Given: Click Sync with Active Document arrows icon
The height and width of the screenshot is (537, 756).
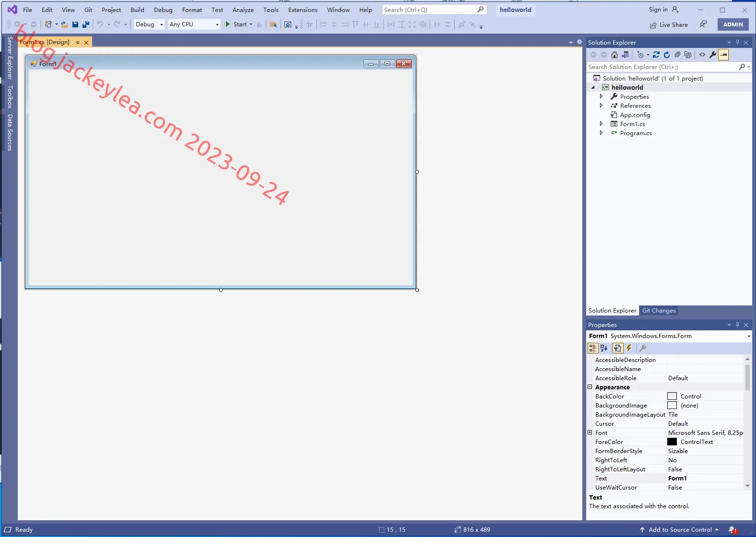Looking at the screenshot, I should point(656,55).
